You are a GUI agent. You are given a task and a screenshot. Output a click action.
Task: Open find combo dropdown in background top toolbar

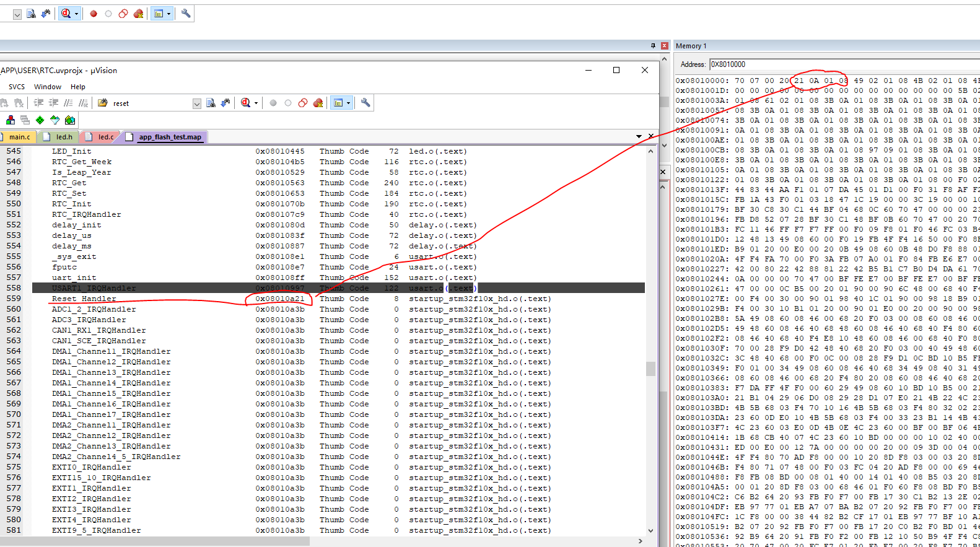17,14
